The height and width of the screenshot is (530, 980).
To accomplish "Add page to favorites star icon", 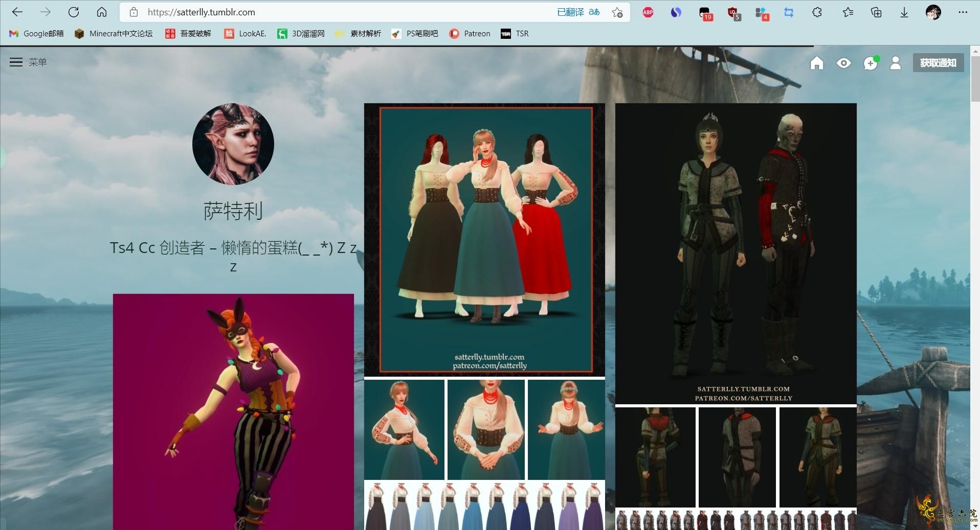I will [x=617, y=12].
